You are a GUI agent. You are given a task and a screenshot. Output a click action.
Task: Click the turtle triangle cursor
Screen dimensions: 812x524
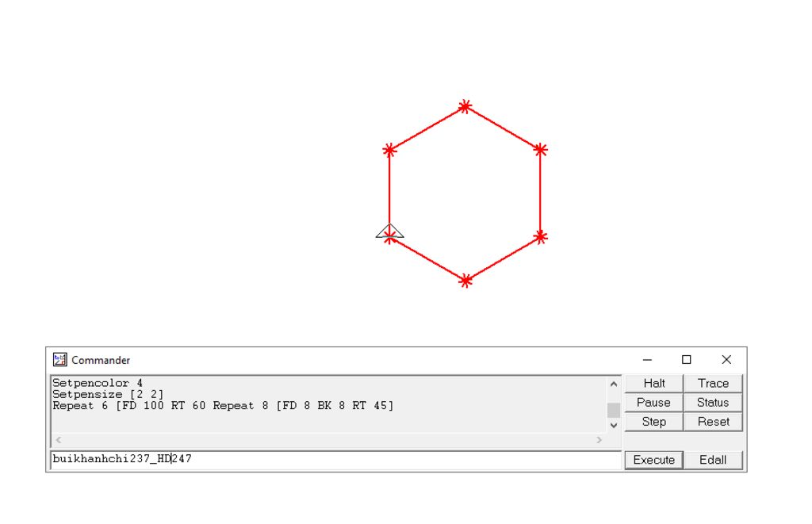pos(390,231)
